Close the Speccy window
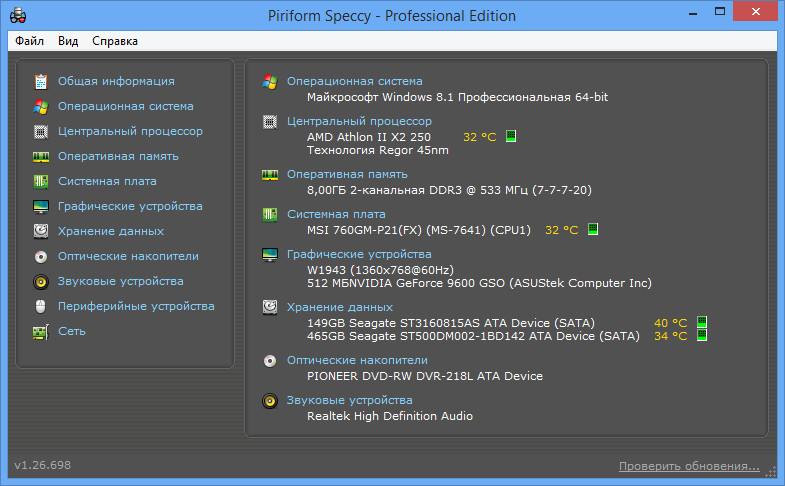The width and height of the screenshot is (785, 486). [755, 12]
